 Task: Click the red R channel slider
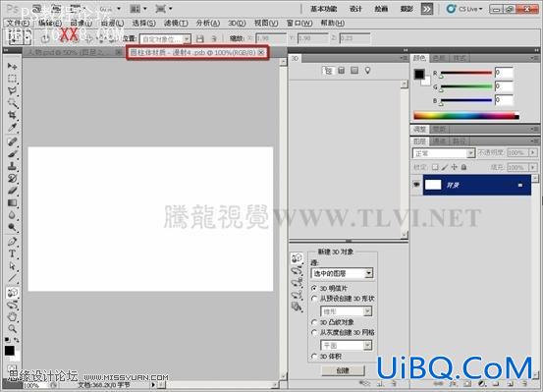click(466, 73)
